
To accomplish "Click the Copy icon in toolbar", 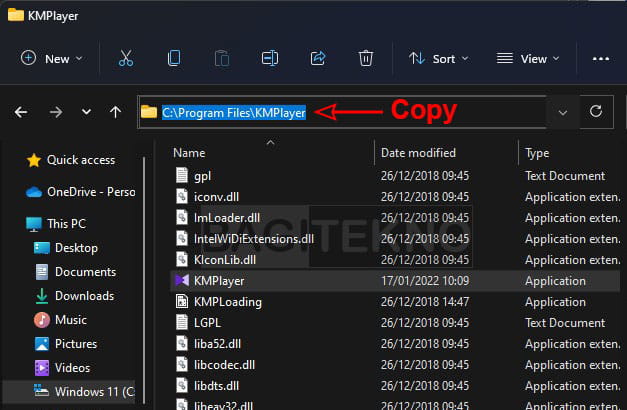I will [174, 58].
